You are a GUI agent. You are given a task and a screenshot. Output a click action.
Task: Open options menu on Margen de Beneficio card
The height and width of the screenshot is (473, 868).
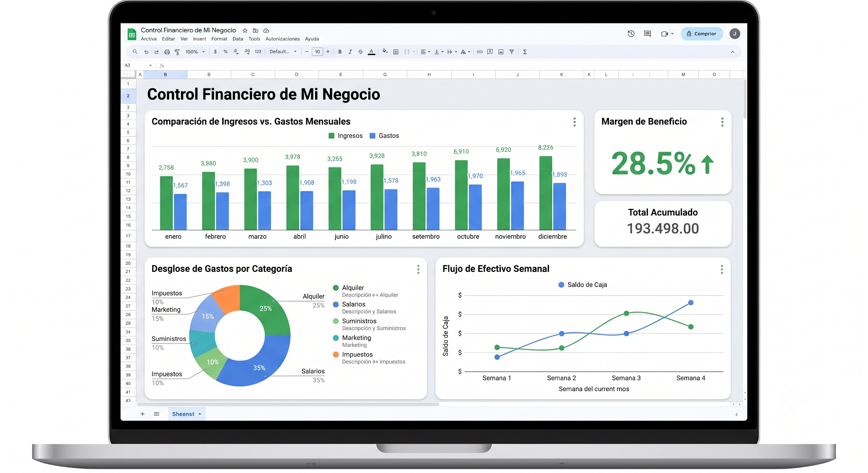[x=722, y=122]
